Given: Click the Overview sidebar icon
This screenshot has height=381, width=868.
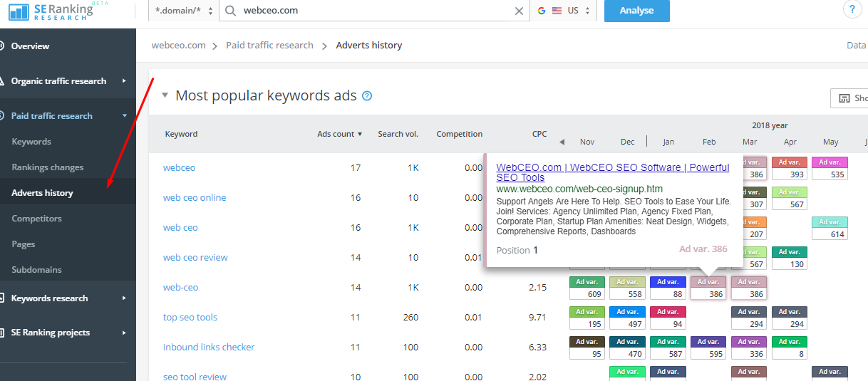Looking at the screenshot, I should point(2,46).
